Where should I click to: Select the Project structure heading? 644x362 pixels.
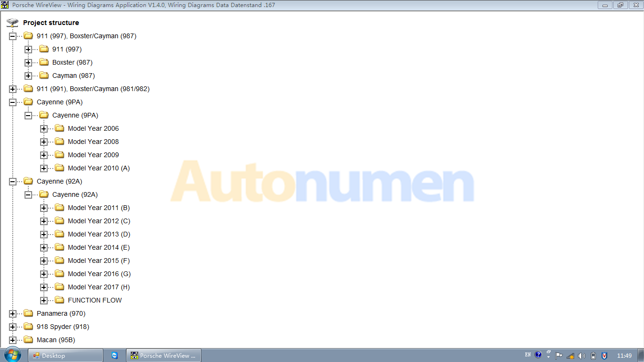coord(51,23)
